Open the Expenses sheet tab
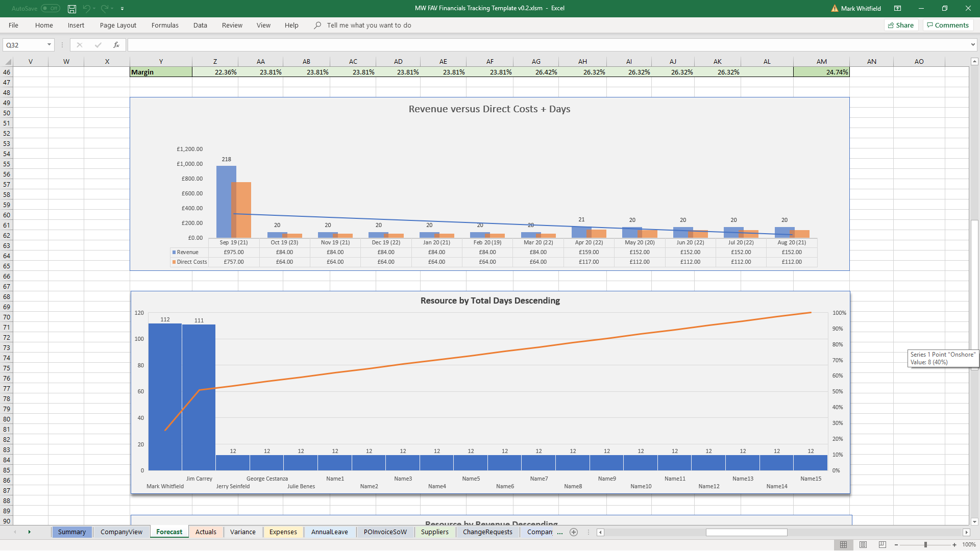Viewport: 980px width, 551px height. pyautogui.click(x=283, y=532)
